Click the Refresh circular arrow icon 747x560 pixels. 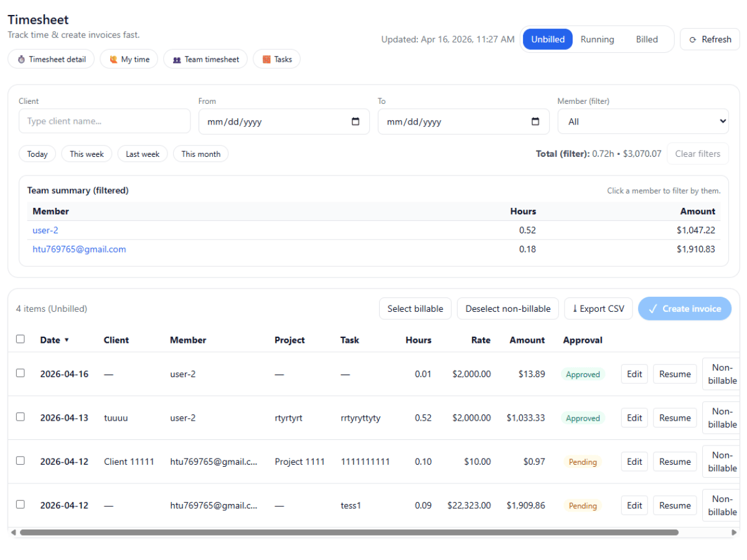693,40
